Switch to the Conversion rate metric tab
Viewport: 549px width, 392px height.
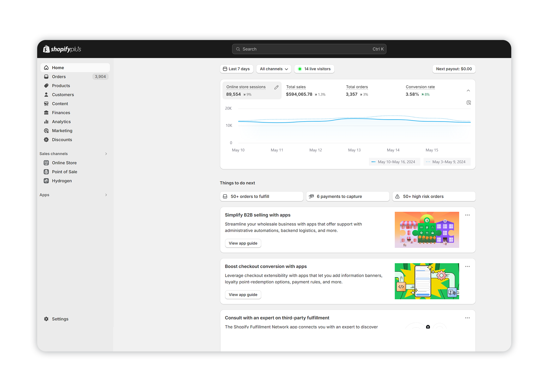coord(420,90)
